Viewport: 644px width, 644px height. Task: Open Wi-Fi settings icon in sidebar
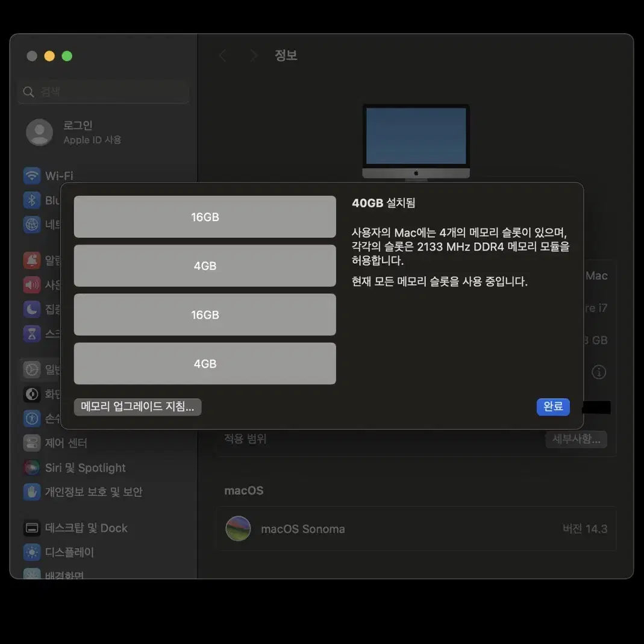click(31, 176)
